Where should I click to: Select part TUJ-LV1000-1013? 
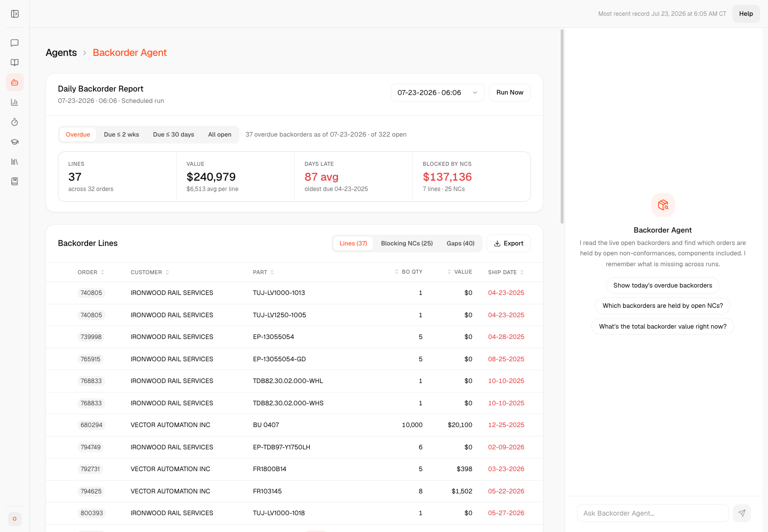coord(279,293)
